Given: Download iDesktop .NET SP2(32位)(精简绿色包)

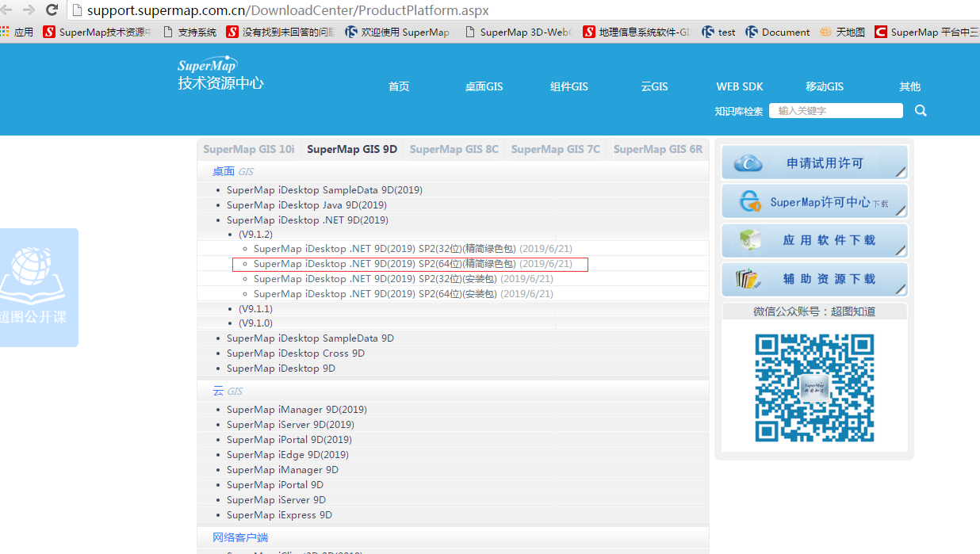Looking at the screenshot, I should coord(385,249).
